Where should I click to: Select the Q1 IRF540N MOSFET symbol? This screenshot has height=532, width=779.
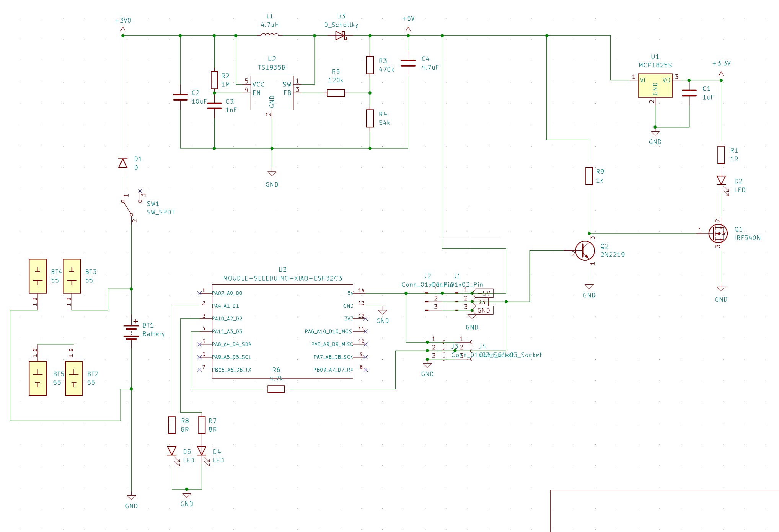tap(718, 233)
